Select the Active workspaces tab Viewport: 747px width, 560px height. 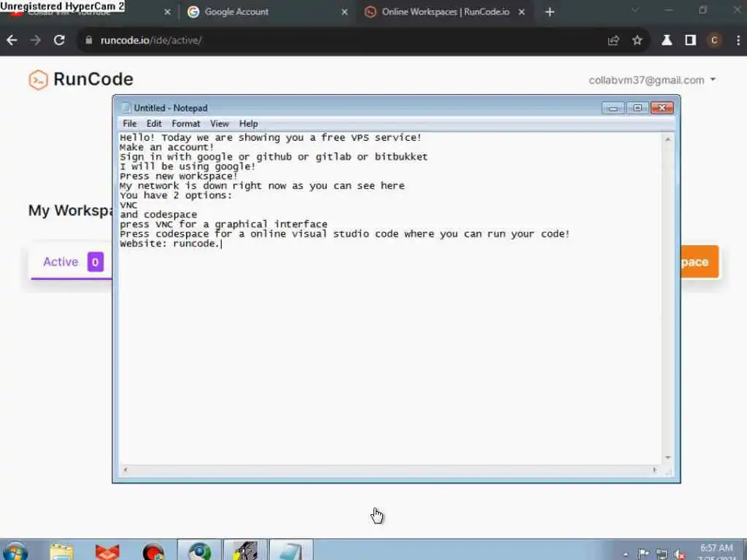coord(73,262)
